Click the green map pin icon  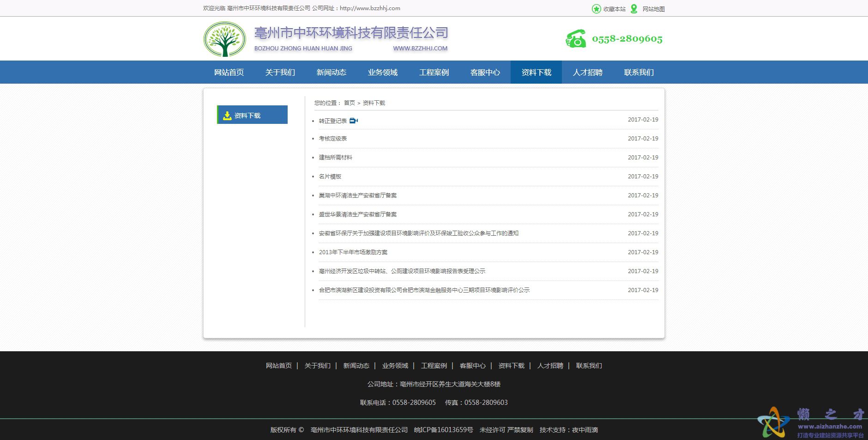(x=634, y=9)
